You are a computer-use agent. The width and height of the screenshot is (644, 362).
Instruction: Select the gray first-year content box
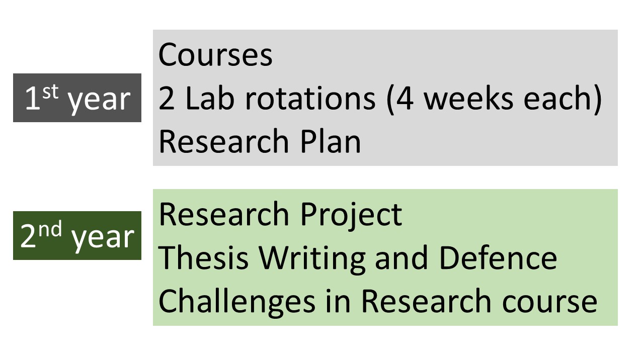(x=385, y=98)
